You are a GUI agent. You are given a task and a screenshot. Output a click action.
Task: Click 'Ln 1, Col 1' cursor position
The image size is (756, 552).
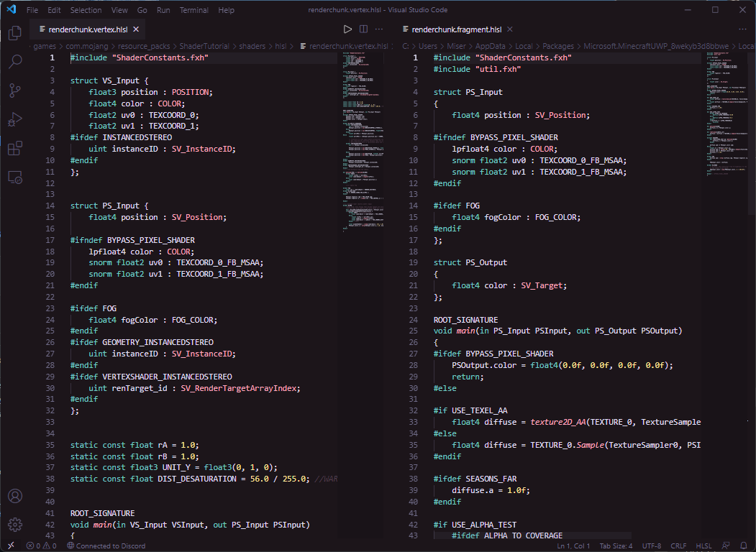click(x=573, y=546)
